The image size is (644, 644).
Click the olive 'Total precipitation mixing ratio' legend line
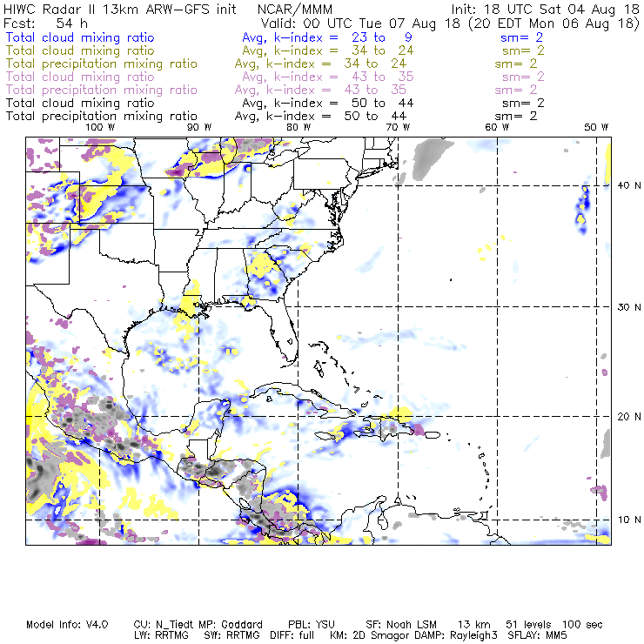click(x=102, y=64)
